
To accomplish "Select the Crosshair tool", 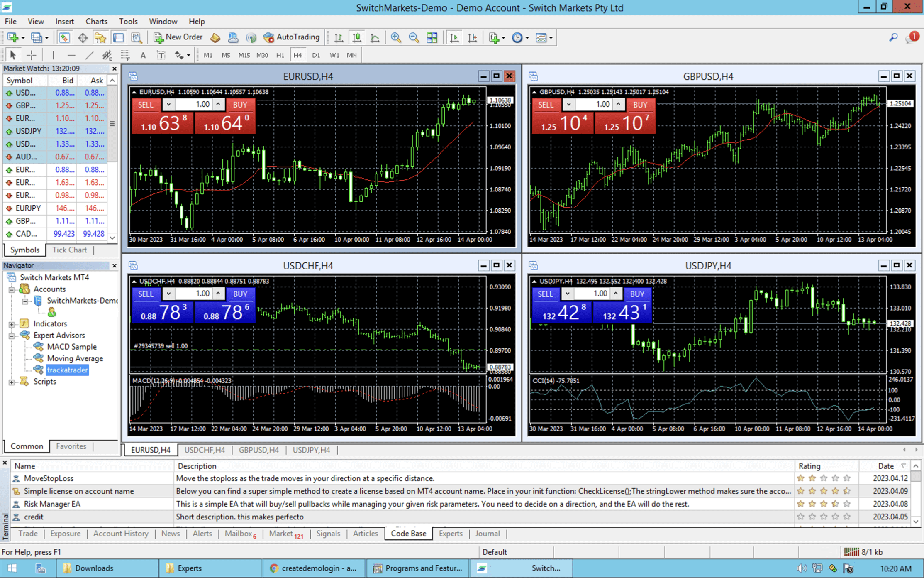I will [x=32, y=55].
